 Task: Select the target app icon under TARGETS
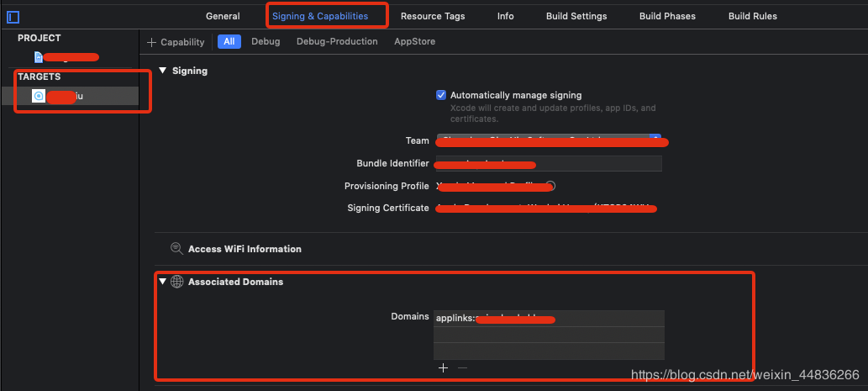(38, 97)
